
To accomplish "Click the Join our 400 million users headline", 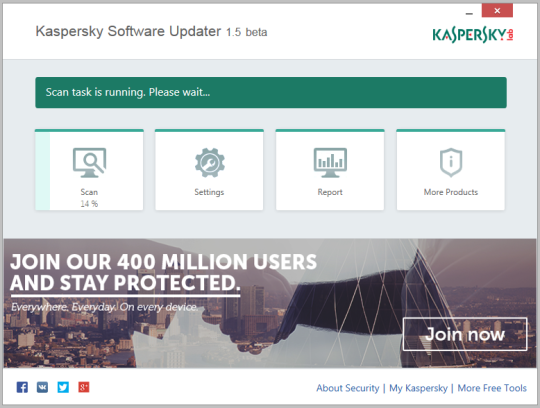I will point(163,272).
